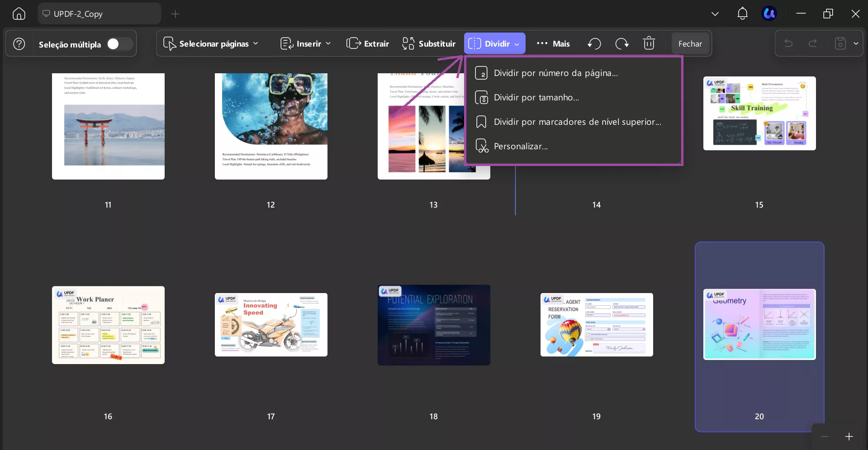Rotate pages counterclockwise
868x450 pixels.
594,44
